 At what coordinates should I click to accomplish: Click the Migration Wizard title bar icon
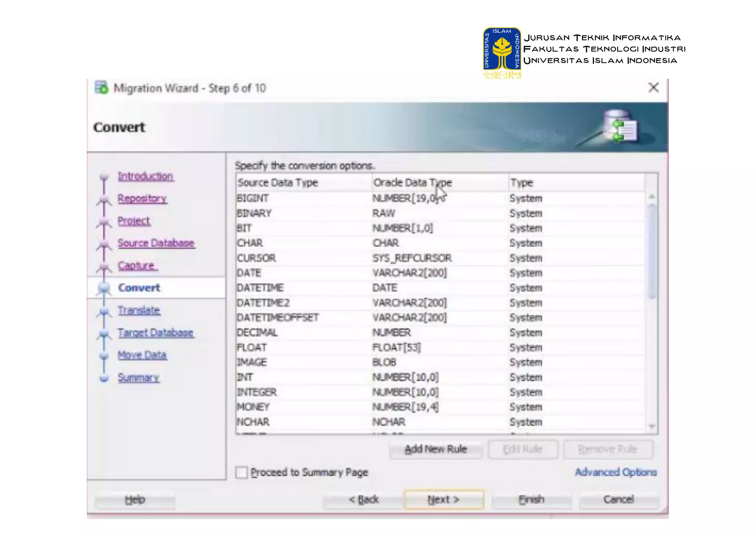(x=102, y=88)
